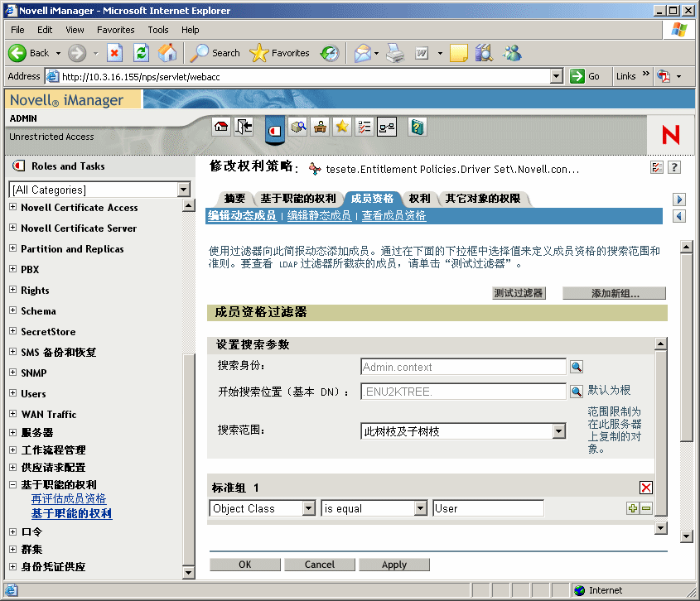Click the Apply button
Viewport: 700px width, 601px height.
(x=394, y=565)
